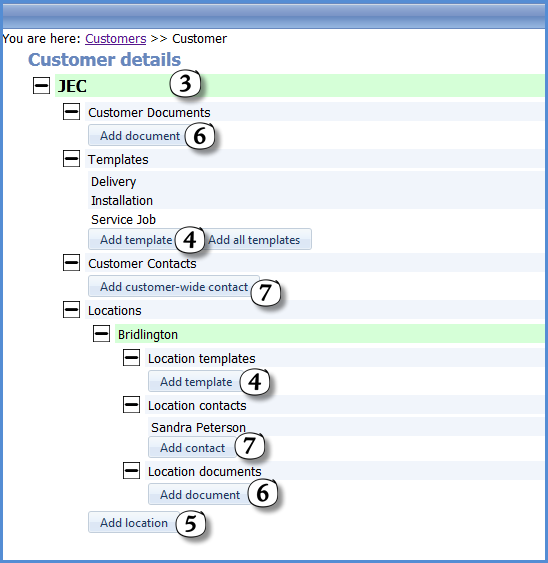Viewport: 548px width, 563px height.
Task: Collapse the Location documents section
Action: pyautogui.click(x=131, y=470)
